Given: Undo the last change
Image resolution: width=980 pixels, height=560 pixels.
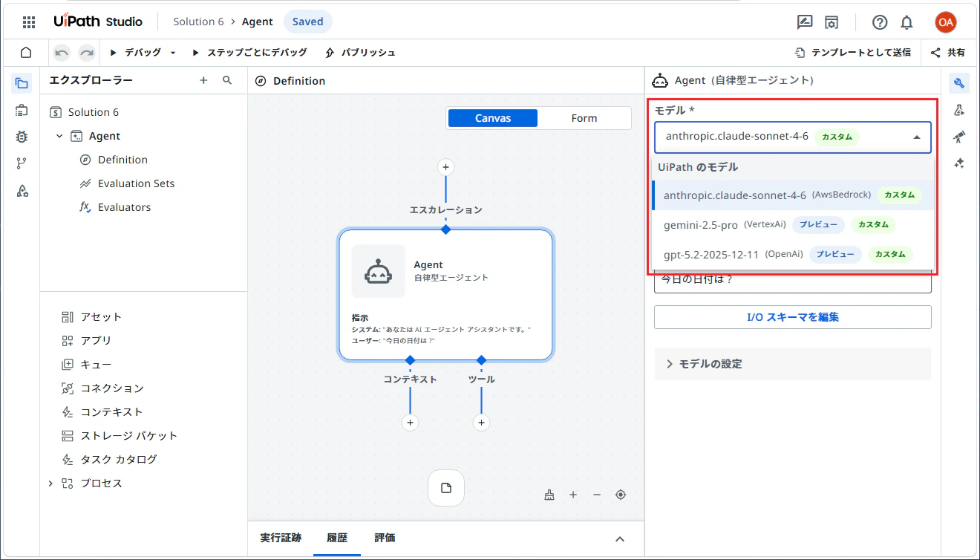Looking at the screenshot, I should tap(62, 53).
